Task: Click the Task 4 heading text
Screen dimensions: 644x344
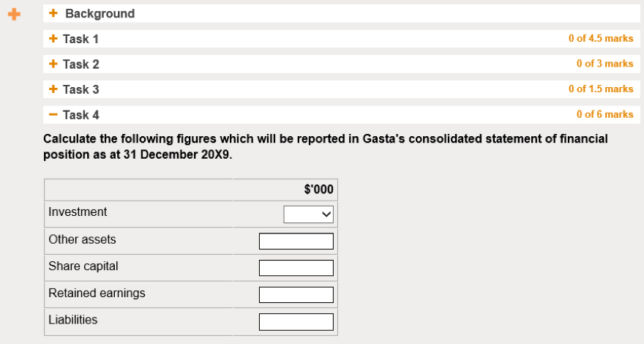Action: (80, 115)
